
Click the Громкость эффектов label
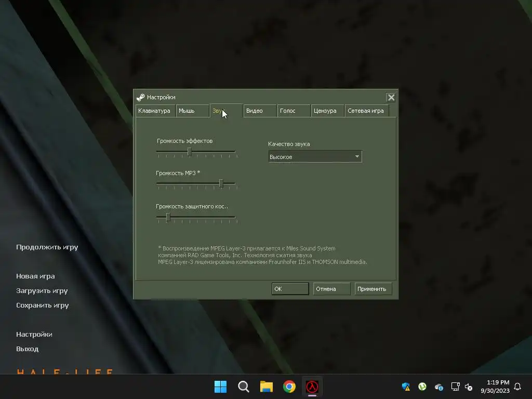(184, 141)
